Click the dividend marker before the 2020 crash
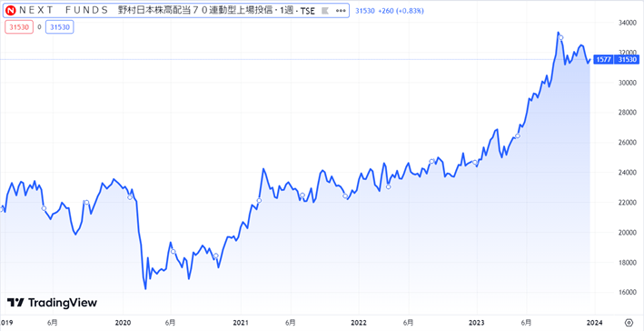Image resolution: width=644 pixels, height=331 pixels. [x=130, y=197]
